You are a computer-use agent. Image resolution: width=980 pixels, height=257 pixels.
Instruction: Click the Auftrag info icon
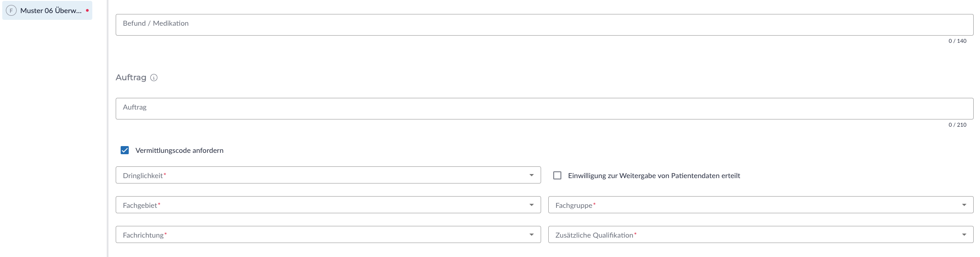154,78
